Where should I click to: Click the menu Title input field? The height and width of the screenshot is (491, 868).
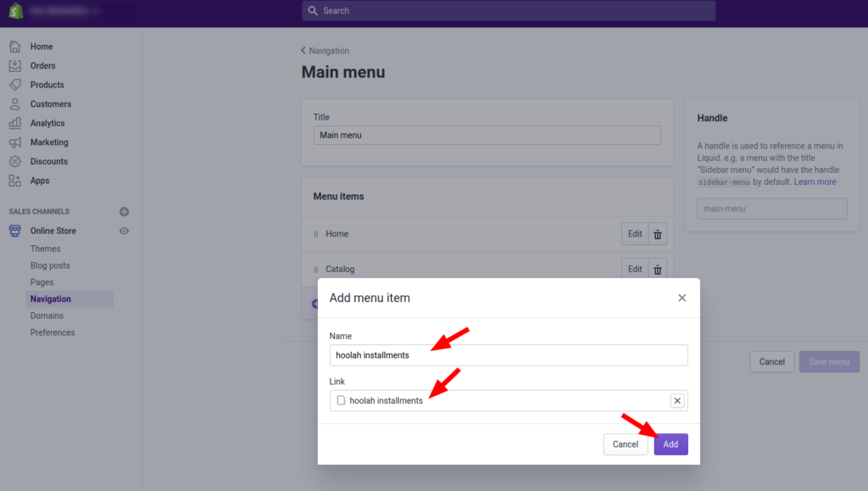(x=487, y=135)
